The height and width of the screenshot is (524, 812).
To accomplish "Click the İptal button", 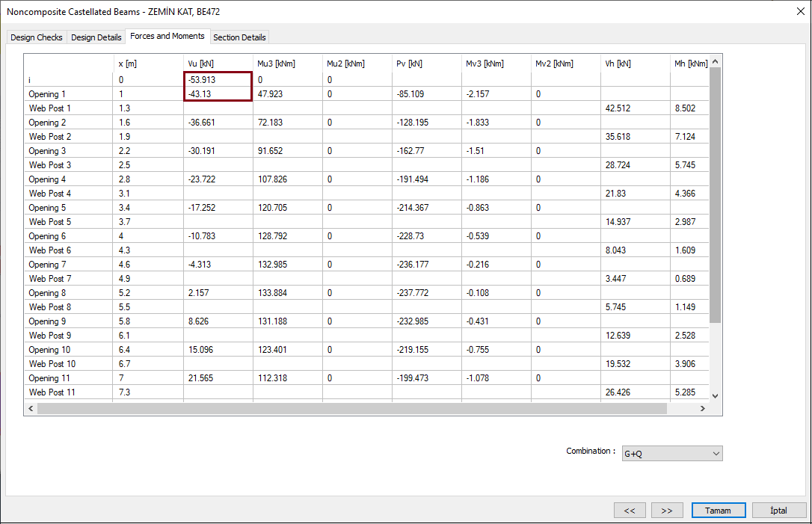I will pyautogui.click(x=778, y=510).
